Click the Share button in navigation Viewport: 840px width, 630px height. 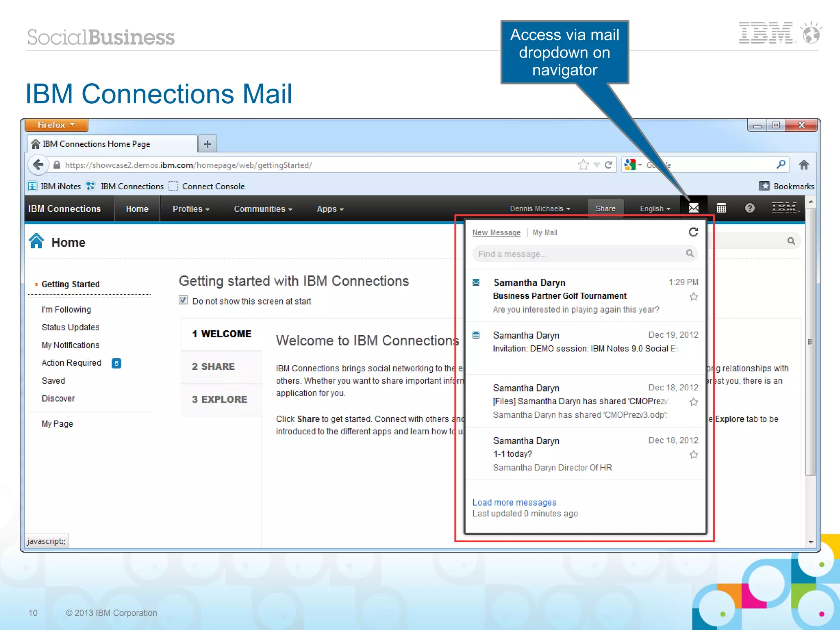(x=605, y=208)
